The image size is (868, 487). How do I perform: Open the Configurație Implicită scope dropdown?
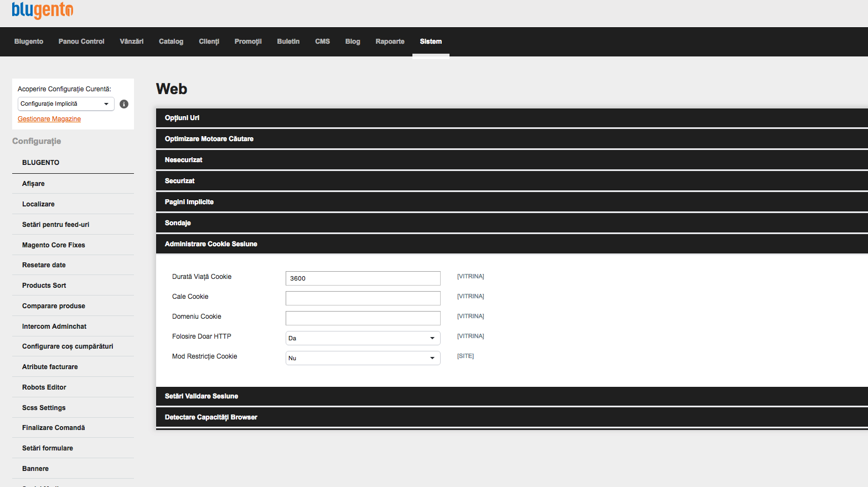click(x=66, y=104)
